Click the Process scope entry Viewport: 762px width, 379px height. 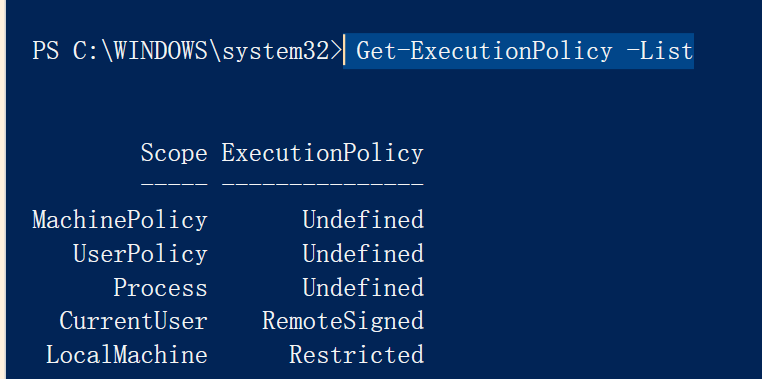160,288
